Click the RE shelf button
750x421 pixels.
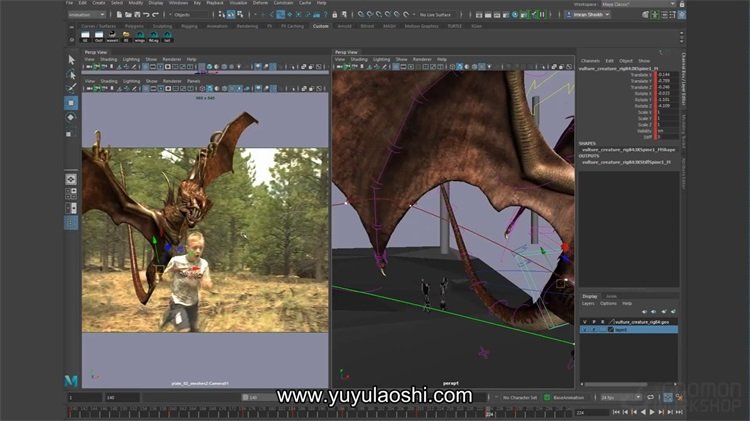tap(126, 36)
